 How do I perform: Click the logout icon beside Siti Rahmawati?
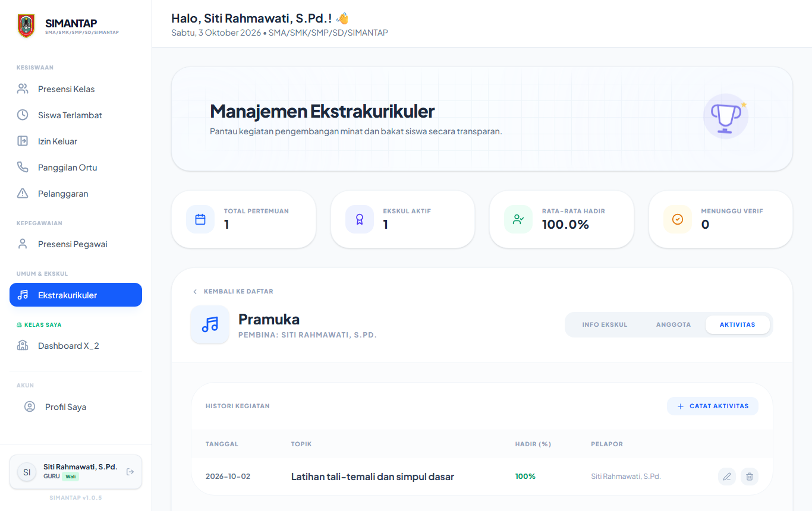[131, 472]
